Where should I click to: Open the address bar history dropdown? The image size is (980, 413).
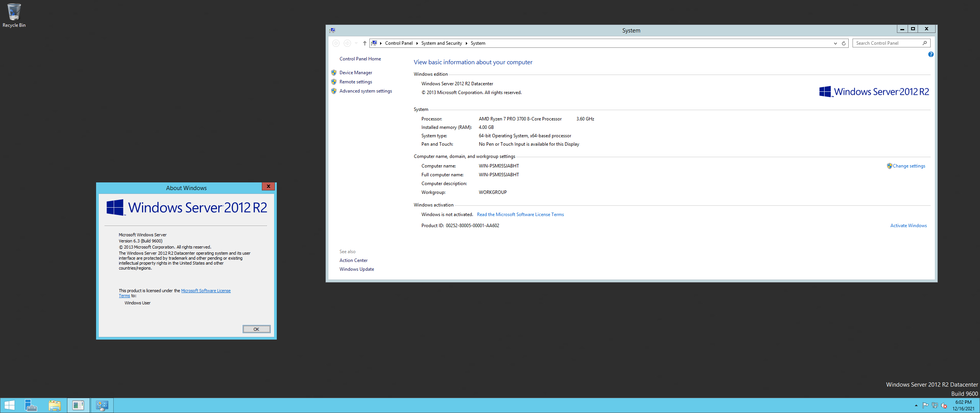tap(835, 43)
